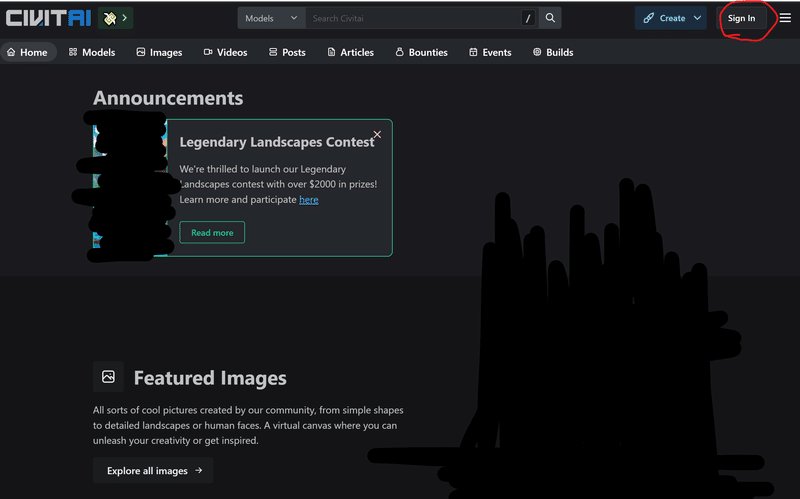Open the Bounties tab
The width and height of the screenshot is (800, 499).
(421, 52)
